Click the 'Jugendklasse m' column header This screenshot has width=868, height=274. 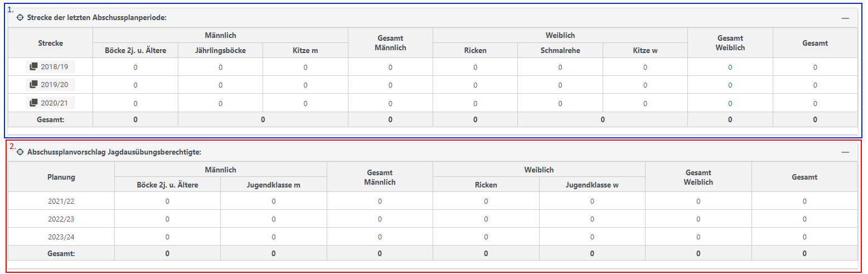(x=273, y=185)
